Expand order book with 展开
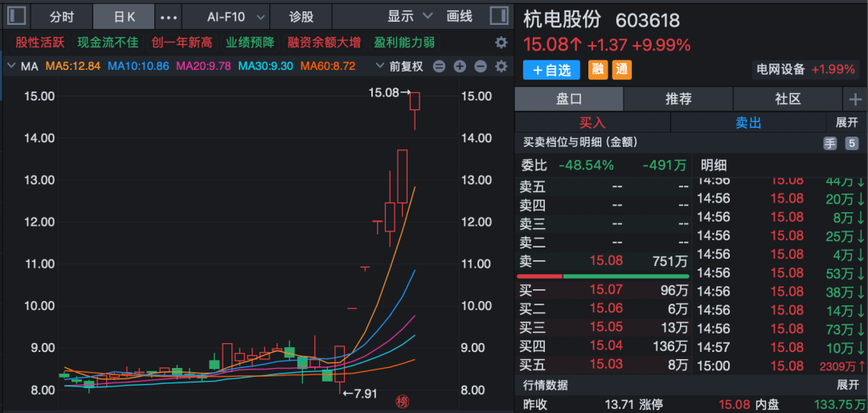The image size is (868, 413). pyautogui.click(x=847, y=122)
